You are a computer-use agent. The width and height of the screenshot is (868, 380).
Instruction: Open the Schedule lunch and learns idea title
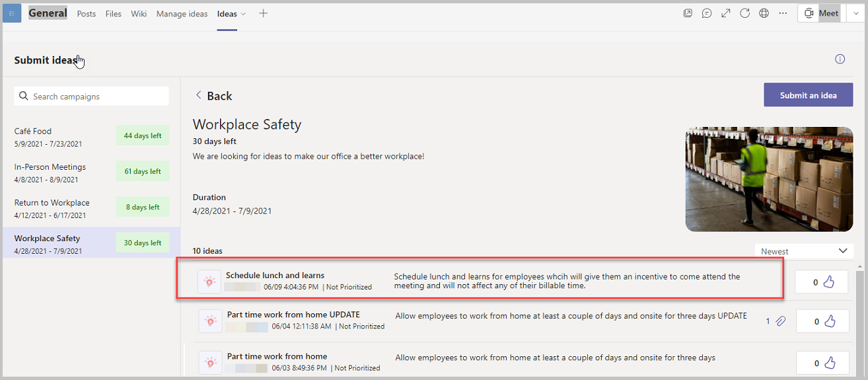click(275, 276)
